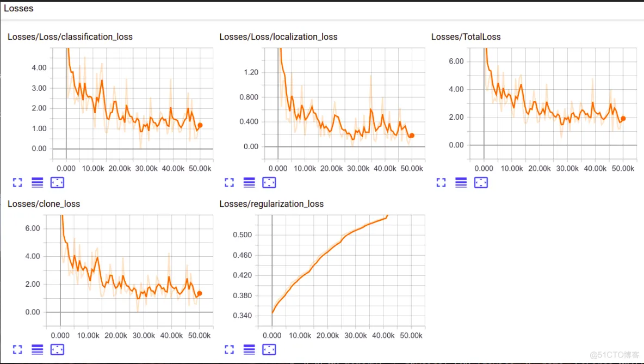Expand classification_loss chart to full size
This screenshot has width=644, height=364.
[x=17, y=182]
